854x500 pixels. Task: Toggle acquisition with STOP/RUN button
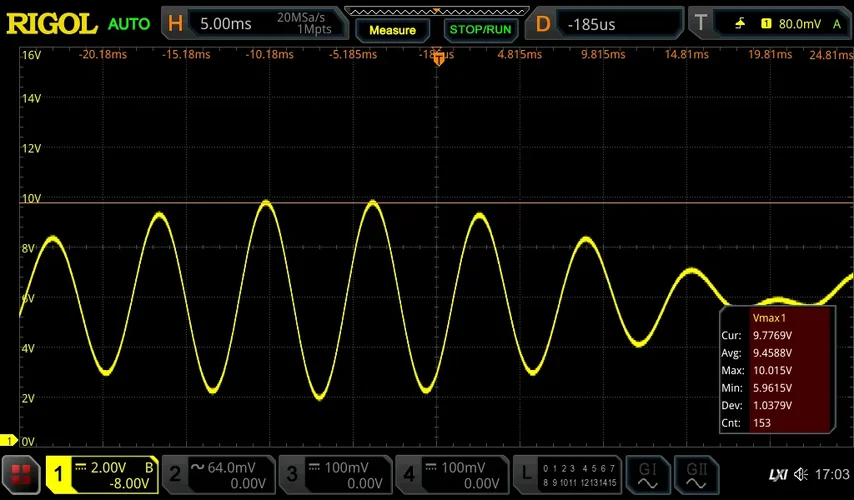coord(480,29)
